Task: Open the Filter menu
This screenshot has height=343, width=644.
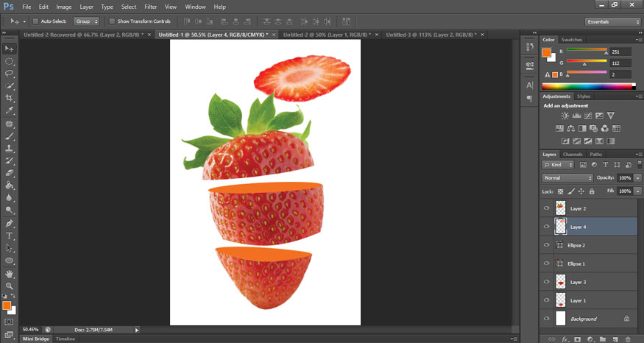Action: (151, 7)
